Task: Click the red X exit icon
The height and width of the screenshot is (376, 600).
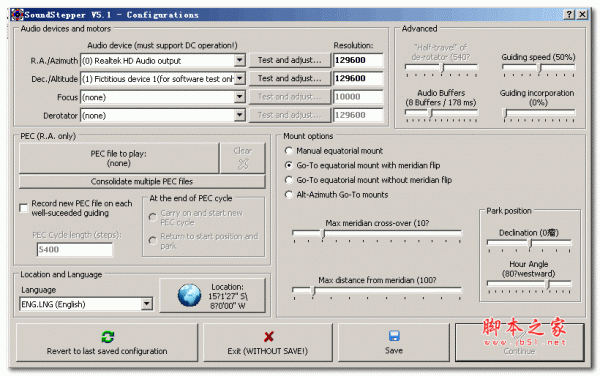Action: [269, 337]
